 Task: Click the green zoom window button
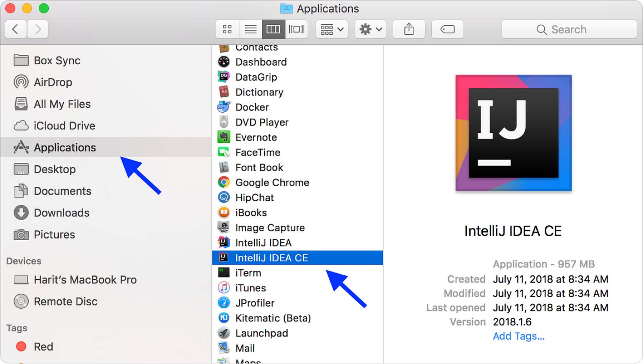coord(44,8)
